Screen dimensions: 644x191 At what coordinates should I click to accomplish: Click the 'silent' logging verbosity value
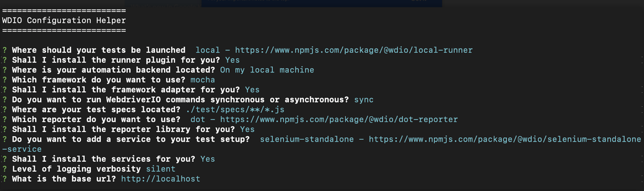point(160,169)
